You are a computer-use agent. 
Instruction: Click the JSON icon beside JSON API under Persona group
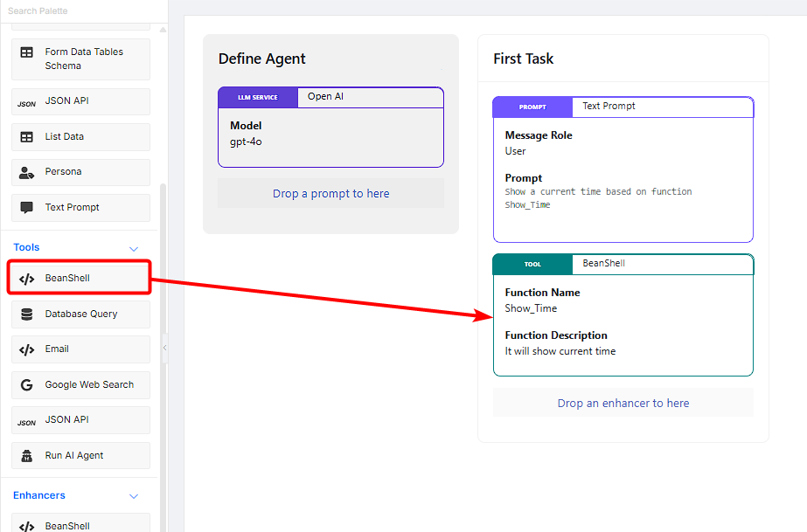point(27,104)
